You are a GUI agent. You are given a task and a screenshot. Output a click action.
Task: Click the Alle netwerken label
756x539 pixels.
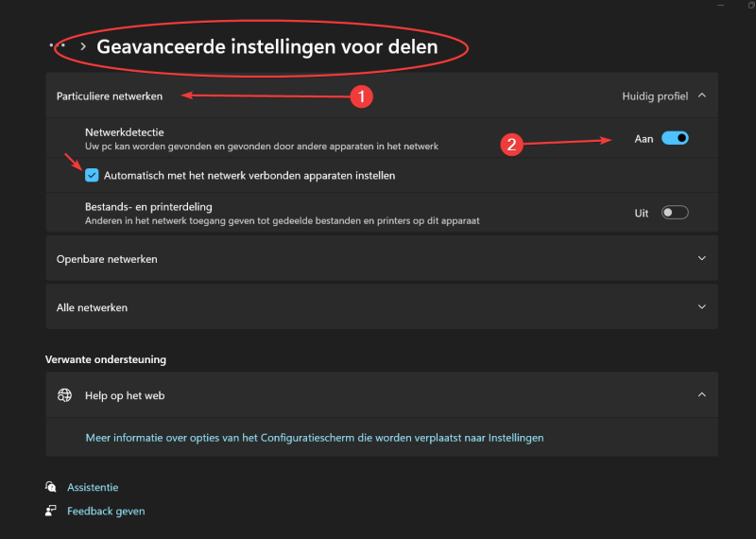coord(92,307)
